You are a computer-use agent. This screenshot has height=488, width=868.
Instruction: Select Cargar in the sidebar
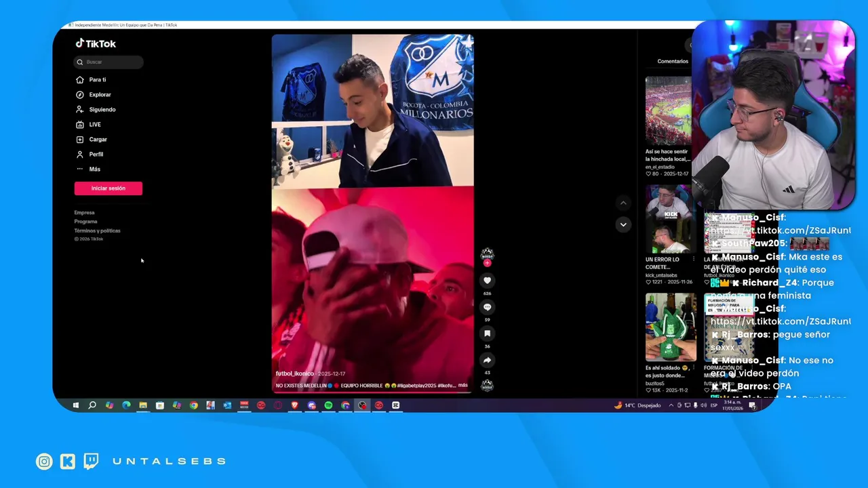(x=92, y=139)
